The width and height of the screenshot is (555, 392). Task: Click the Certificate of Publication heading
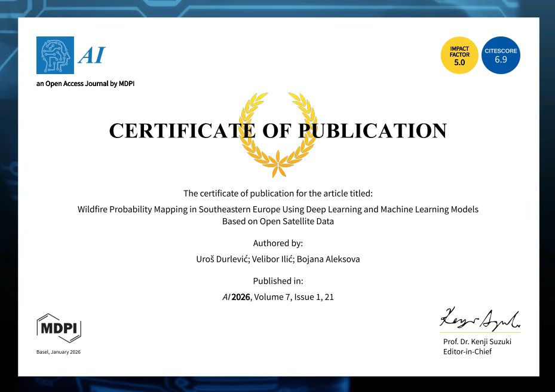coord(278,131)
